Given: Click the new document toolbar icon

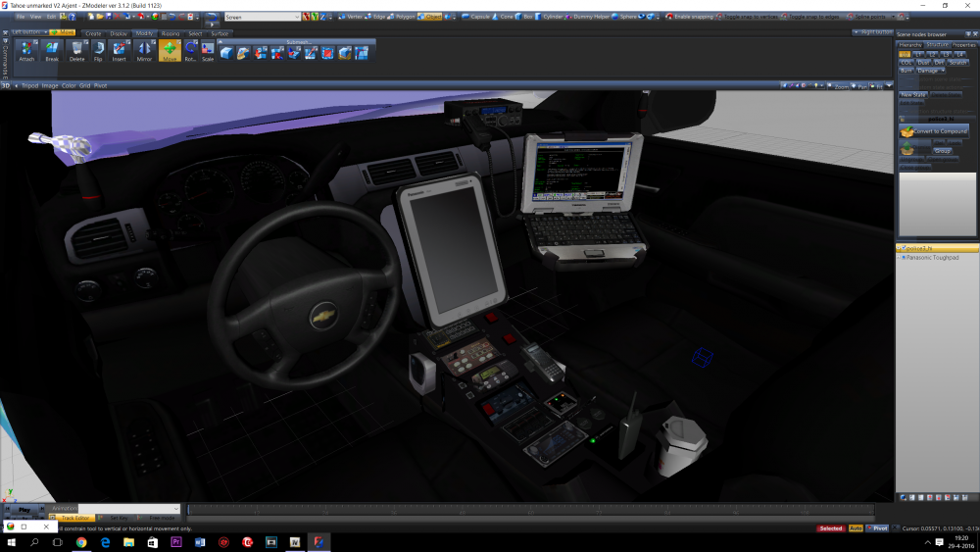Looking at the screenshot, I should (90, 17).
